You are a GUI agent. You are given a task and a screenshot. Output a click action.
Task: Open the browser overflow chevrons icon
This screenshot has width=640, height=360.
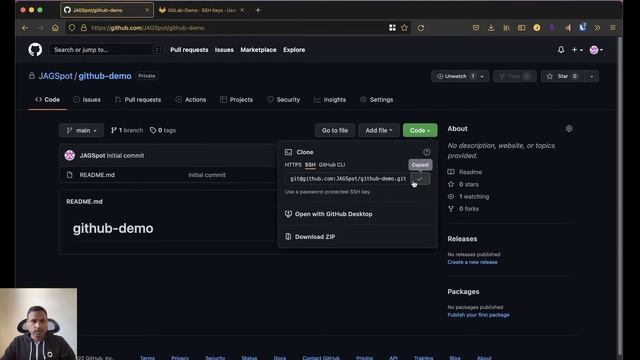pos(597,28)
